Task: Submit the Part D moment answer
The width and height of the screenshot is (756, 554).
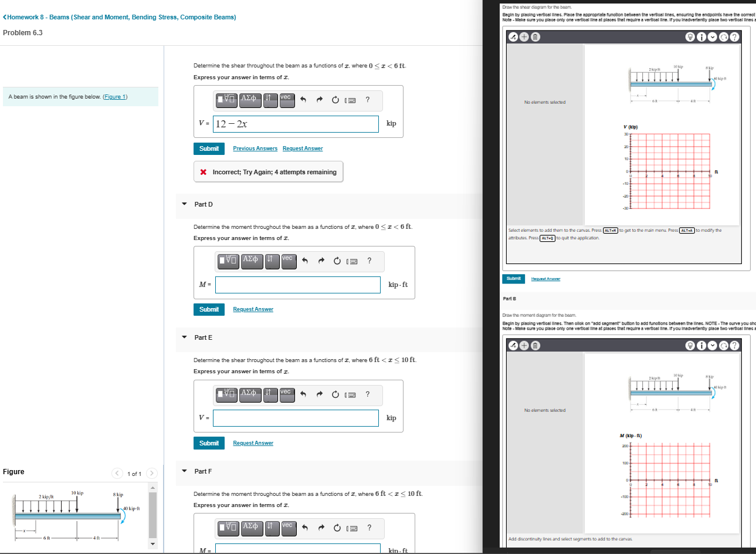Action: coord(209,309)
